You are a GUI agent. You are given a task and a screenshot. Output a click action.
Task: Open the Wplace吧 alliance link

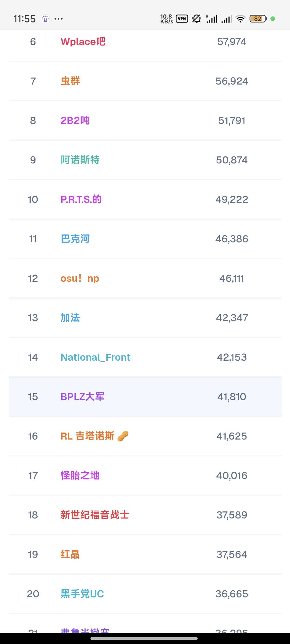coord(83,42)
